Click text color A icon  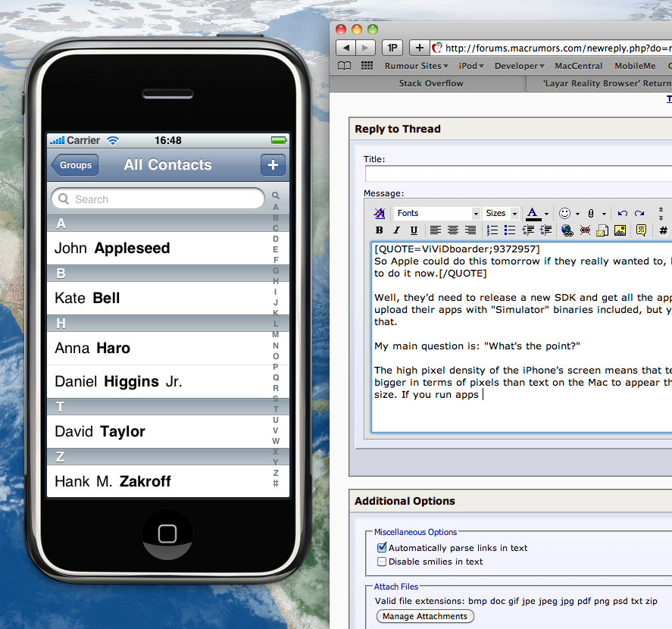point(533,213)
